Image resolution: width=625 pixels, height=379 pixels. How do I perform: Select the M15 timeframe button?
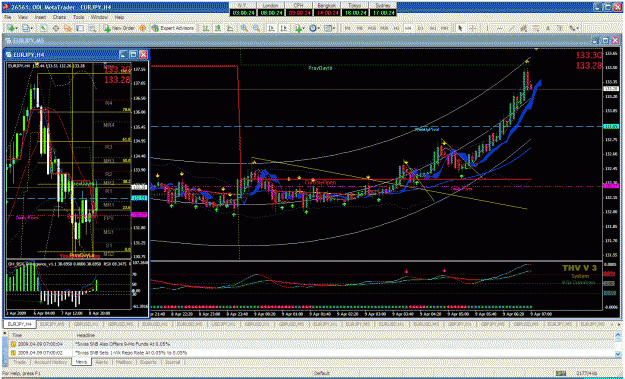372,28
